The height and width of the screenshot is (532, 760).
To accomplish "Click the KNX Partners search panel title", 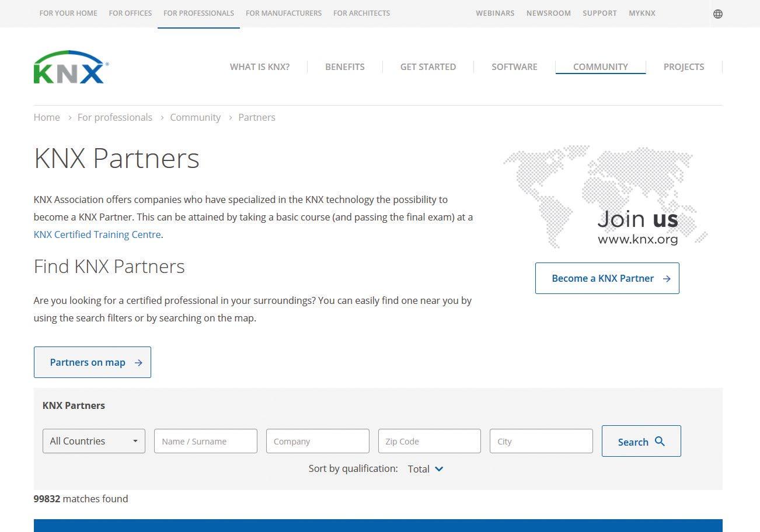I will [74, 405].
